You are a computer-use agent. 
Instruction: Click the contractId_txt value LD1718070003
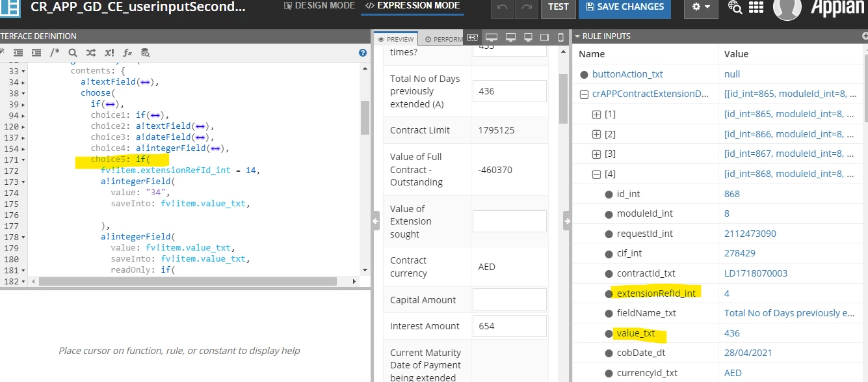pos(756,273)
